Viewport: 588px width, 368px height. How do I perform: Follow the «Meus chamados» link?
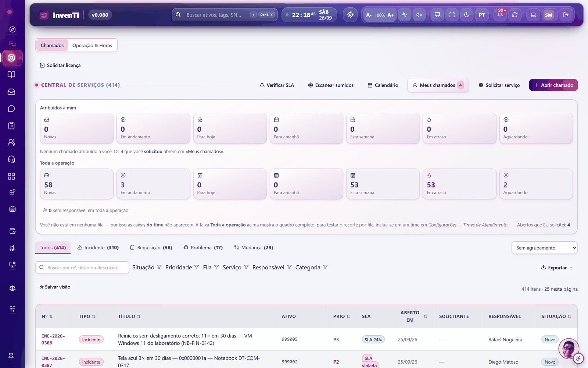coord(204,152)
